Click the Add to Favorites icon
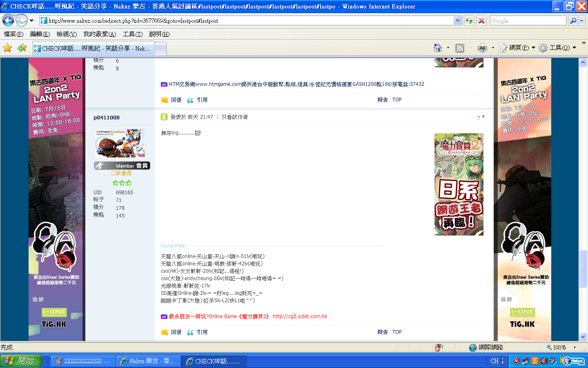The image size is (588, 368). pyautogui.click(x=22, y=48)
